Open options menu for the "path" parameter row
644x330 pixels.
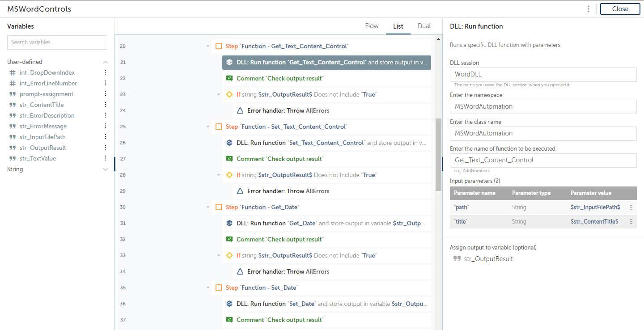pos(631,207)
